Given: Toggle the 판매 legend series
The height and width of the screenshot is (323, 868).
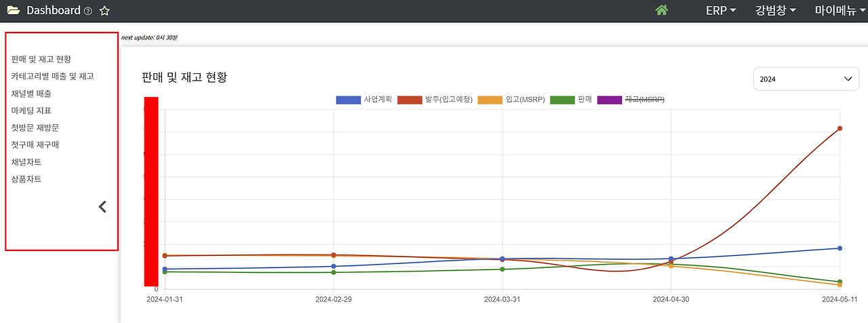Looking at the screenshot, I should 571,100.
